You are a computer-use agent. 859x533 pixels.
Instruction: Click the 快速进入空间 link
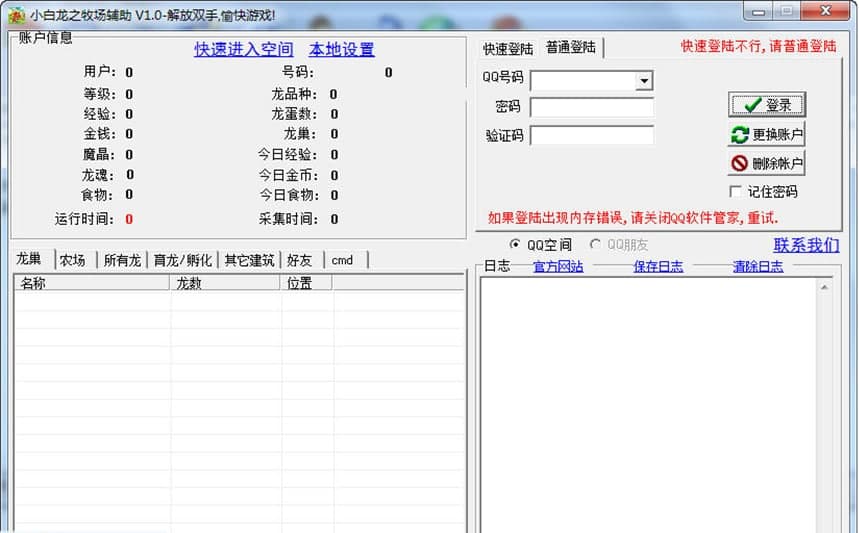pyautogui.click(x=244, y=49)
